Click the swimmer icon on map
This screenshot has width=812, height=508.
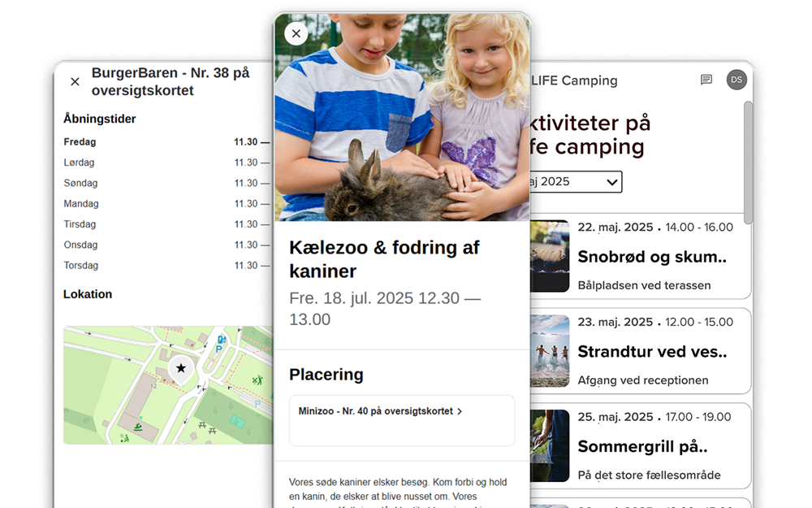click(x=138, y=428)
